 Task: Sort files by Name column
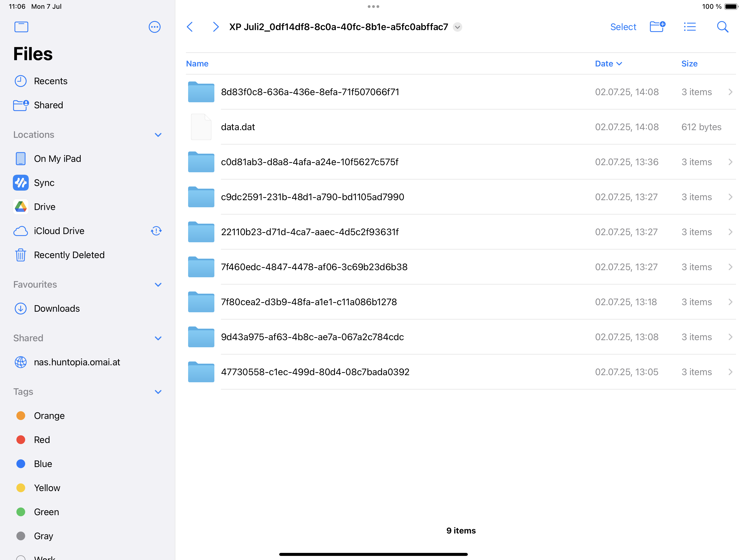[197, 63]
